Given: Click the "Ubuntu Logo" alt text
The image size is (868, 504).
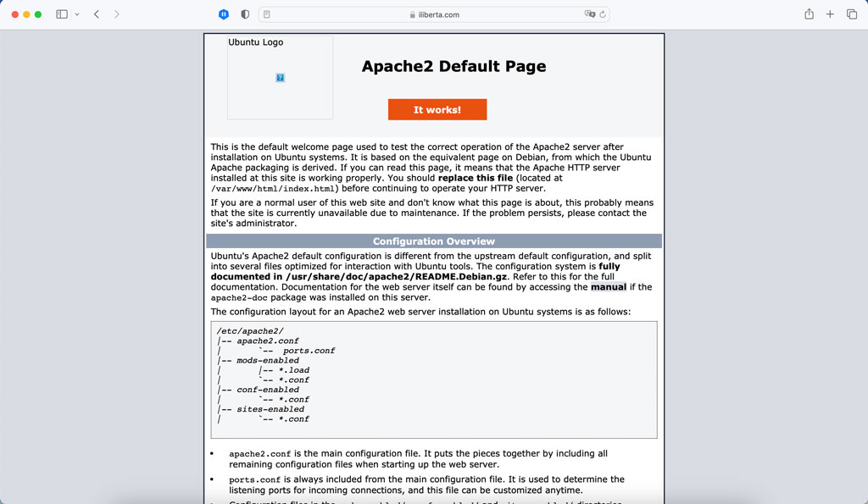Looking at the screenshot, I should point(256,42).
